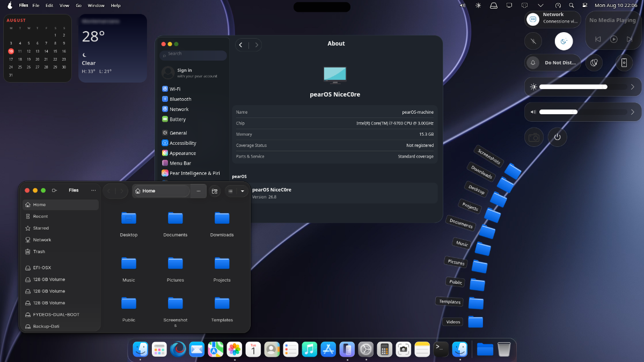Launch Reminders app from dock
Image resolution: width=644 pixels, height=362 pixels.
click(x=290, y=349)
